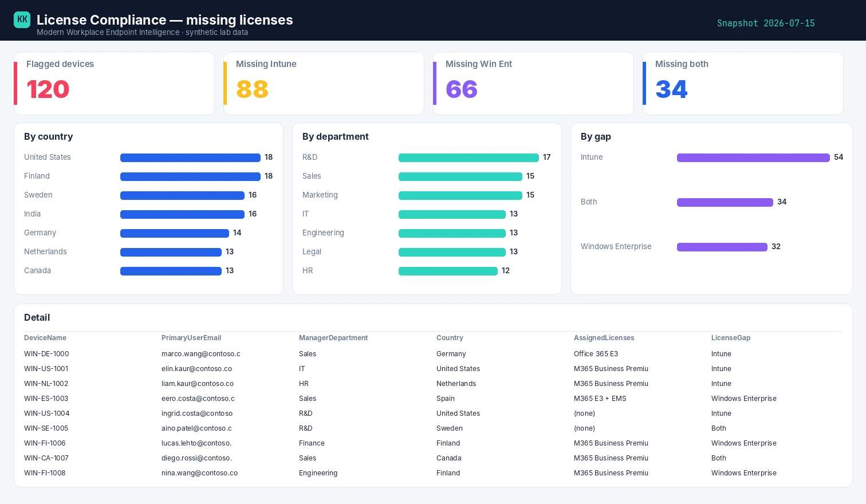The height and width of the screenshot is (504, 866).
Task: Click the Country column header in Detail
Action: click(x=450, y=338)
